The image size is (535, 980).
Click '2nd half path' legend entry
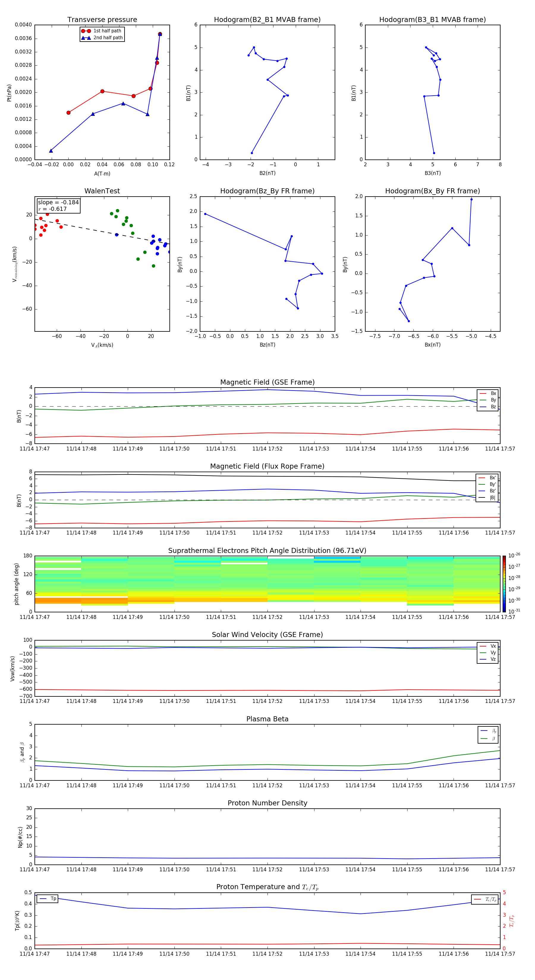coord(102,38)
